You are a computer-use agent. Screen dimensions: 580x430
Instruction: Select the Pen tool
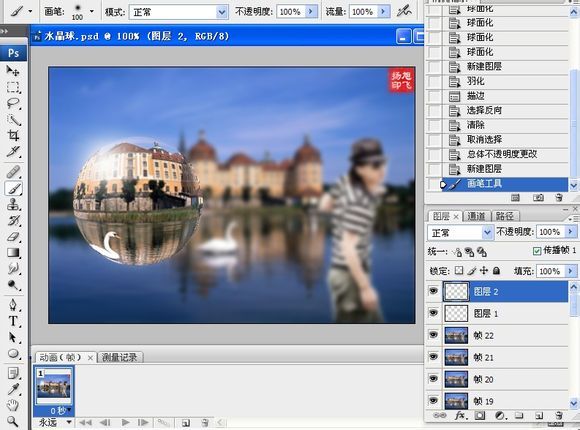coord(13,305)
